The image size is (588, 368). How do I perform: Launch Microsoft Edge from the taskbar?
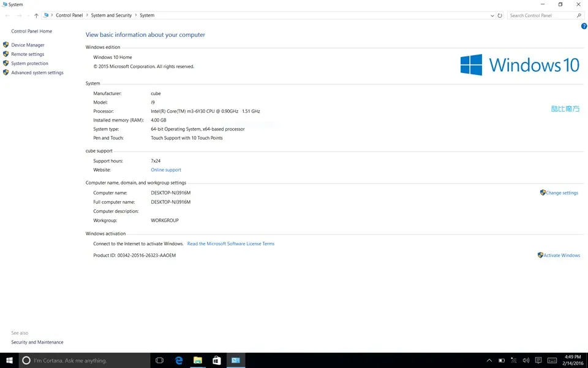[179, 361]
